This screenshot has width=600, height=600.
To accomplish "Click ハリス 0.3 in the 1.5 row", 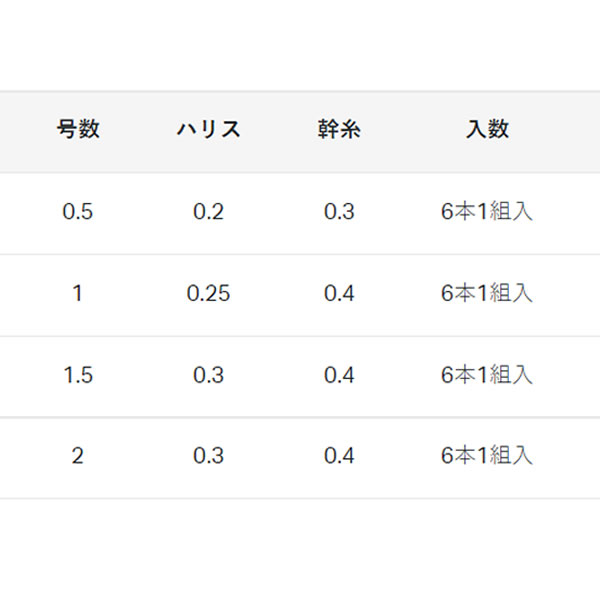I will tap(208, 375).
